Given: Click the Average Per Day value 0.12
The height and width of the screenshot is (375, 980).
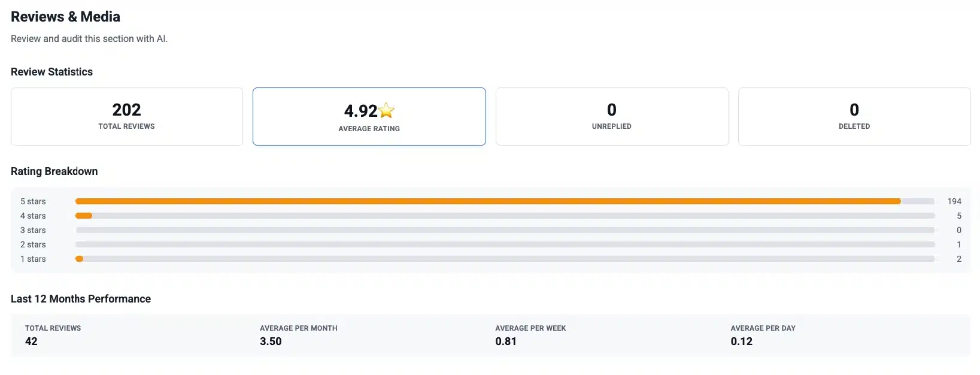Looking at the screenshot, I should pos(741,341).
